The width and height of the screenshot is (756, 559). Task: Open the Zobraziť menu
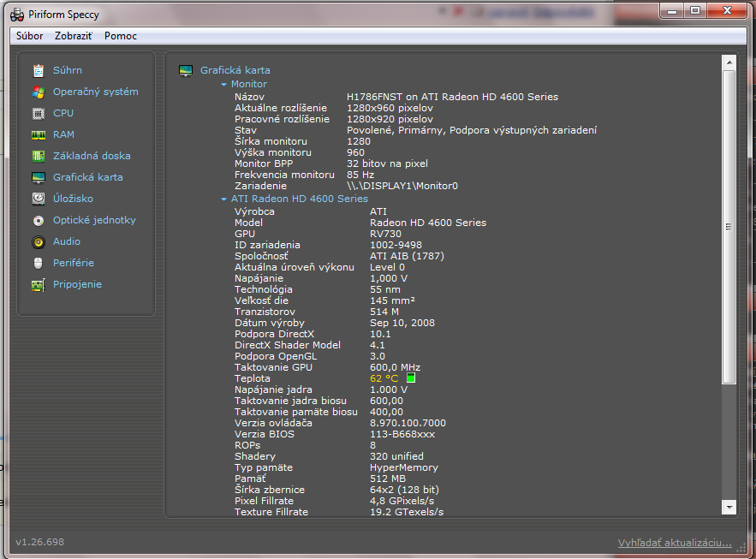point(74,36)
